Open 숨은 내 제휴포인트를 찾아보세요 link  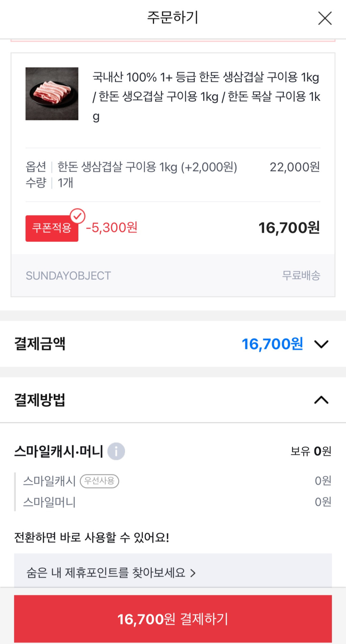106,573
